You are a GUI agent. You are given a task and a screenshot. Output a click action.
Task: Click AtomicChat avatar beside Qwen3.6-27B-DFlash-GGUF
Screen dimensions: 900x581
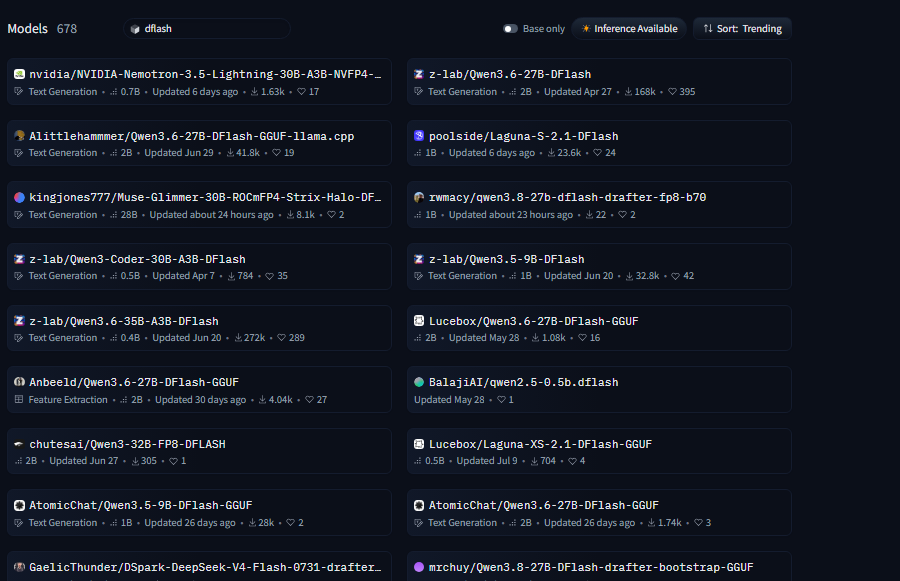419,505
